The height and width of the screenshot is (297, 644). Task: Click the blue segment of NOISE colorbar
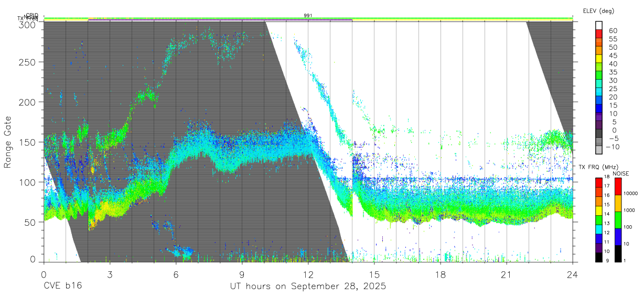click(618, 237)
